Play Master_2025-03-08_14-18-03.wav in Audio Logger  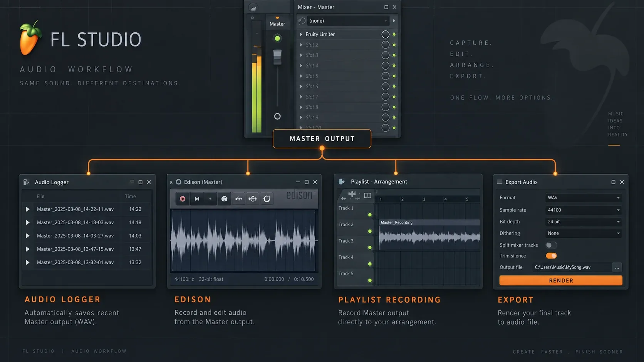(28, 222)
